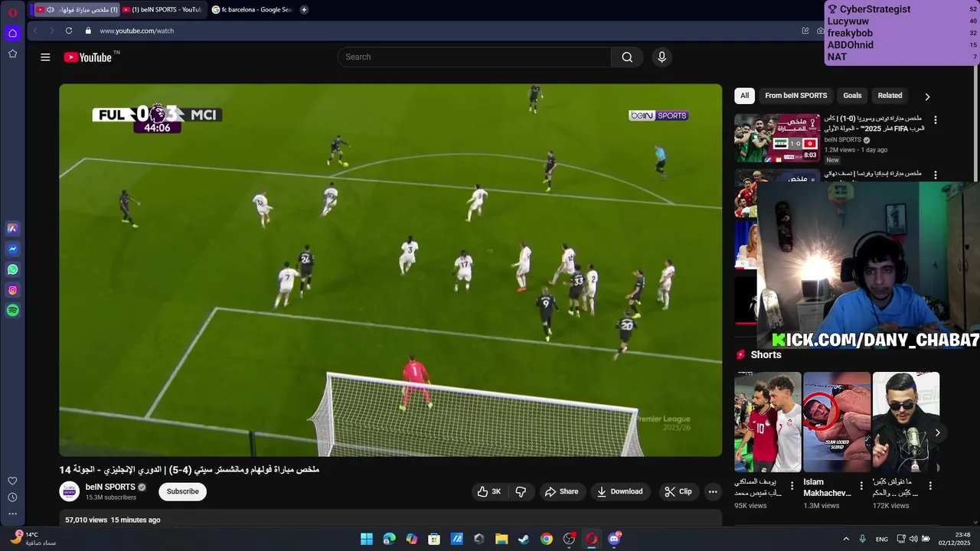This screenshot has width=980, height=551.
Task: Select the Related filter chip
Action: coord(890,96)
